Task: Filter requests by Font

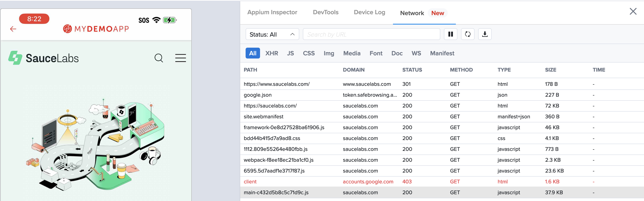Action: (376, 53)
